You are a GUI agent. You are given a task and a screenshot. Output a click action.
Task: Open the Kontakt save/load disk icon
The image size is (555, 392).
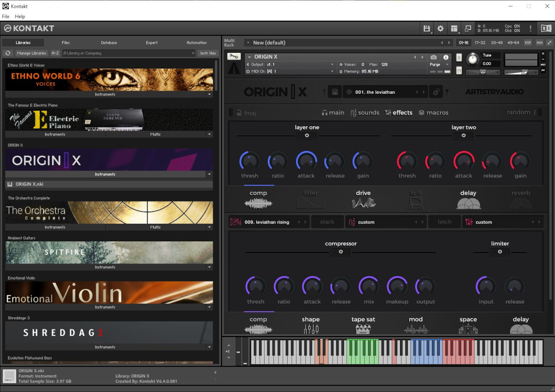pyautogui.click(x=427, y=29)
